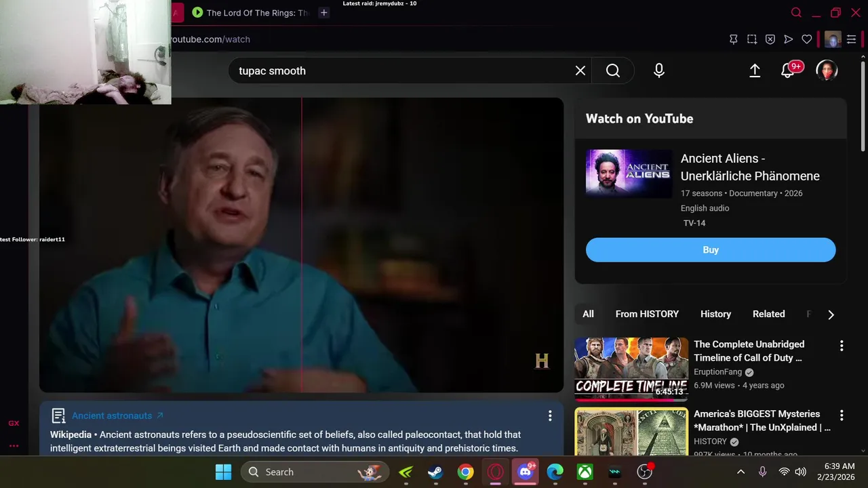Click the COMPLETE TIMELINE video thumbnail

click(631, 369)
